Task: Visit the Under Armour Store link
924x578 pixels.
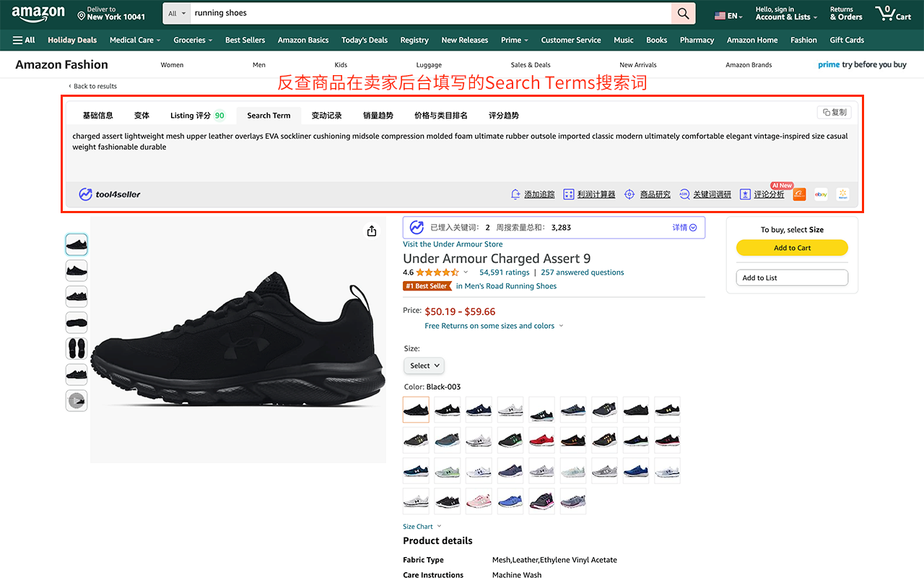Action: (x=453, y=244)
